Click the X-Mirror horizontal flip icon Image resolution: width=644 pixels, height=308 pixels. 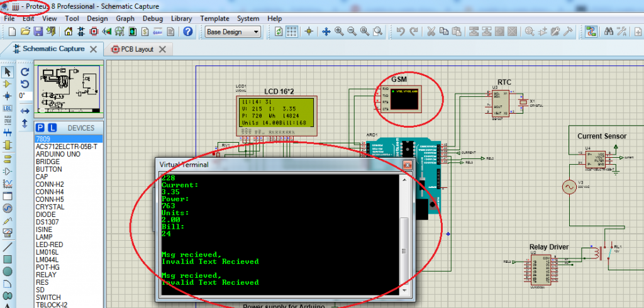(x=25, y=111)
